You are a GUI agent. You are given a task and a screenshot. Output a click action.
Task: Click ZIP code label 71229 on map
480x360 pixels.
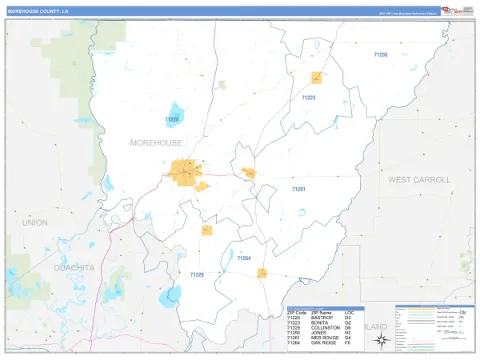[197, 275]
